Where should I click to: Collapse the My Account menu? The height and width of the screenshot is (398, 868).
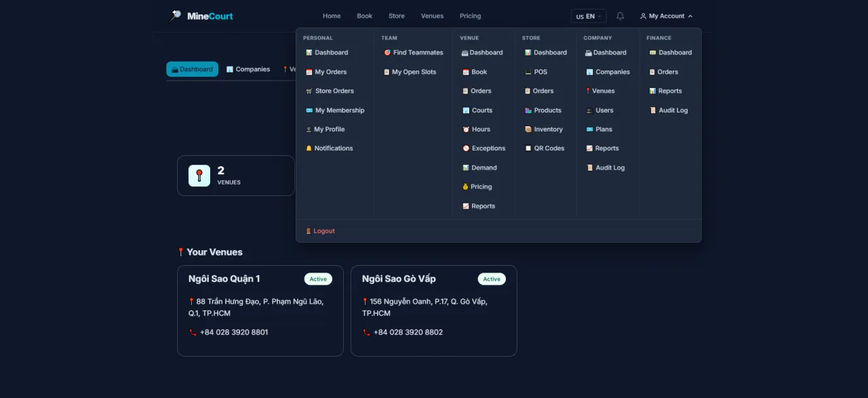click(666, 16)
